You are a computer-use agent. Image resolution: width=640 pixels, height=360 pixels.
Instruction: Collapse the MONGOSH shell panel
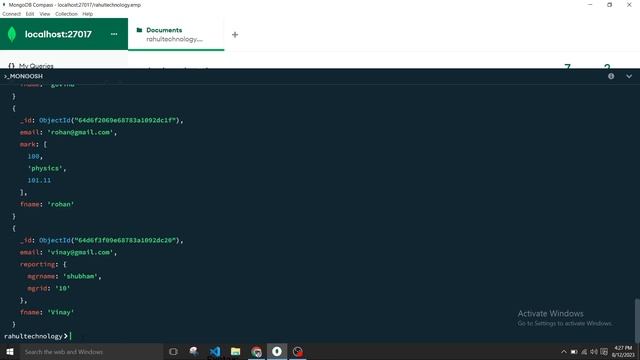(x=629, y=76)
